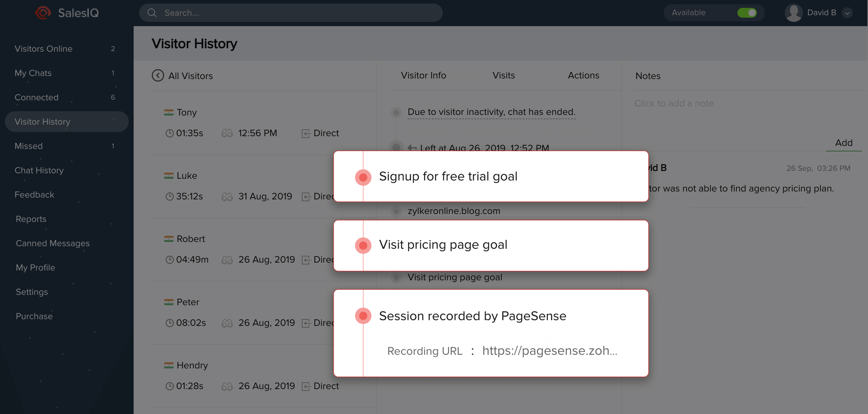Click the Visitor Info tab
Viewport: 868px width, 414px height.
click(x=423, y=75)
